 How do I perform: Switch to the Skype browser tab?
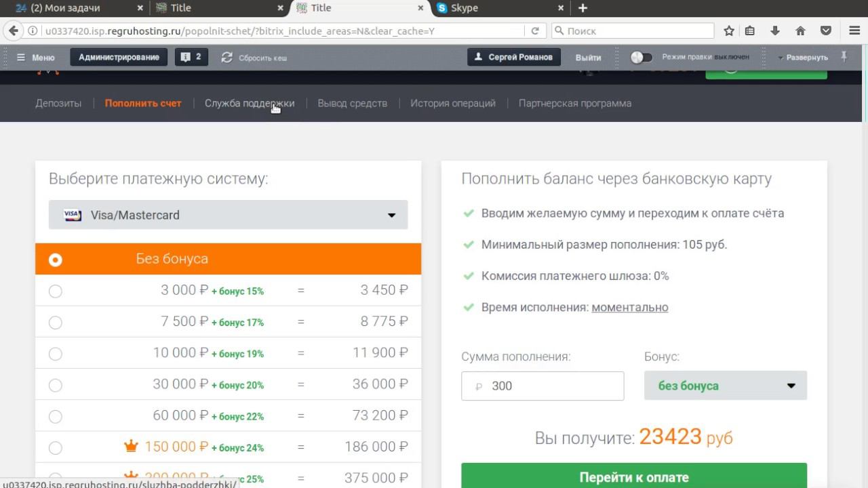[x=501, y=8]
